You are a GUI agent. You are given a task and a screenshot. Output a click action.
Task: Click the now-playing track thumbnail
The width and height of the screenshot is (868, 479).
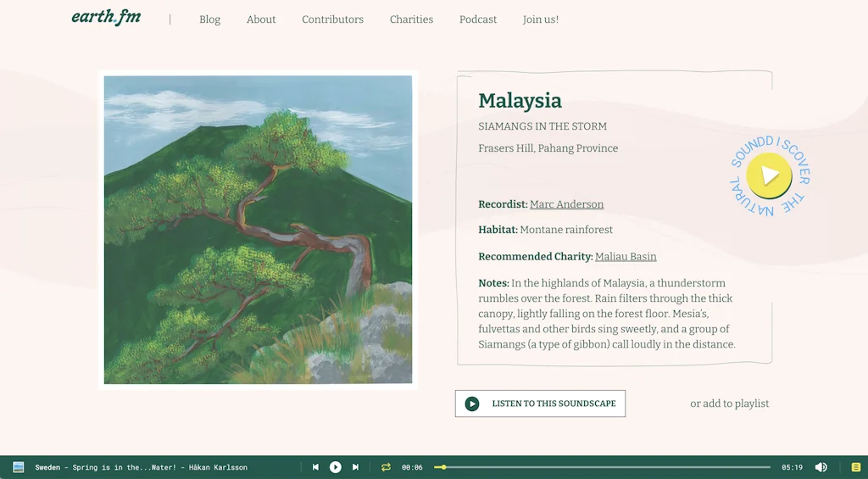19,467
